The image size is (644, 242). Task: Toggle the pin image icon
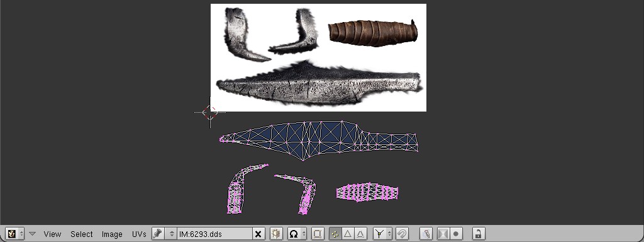[x=157, y=234]
